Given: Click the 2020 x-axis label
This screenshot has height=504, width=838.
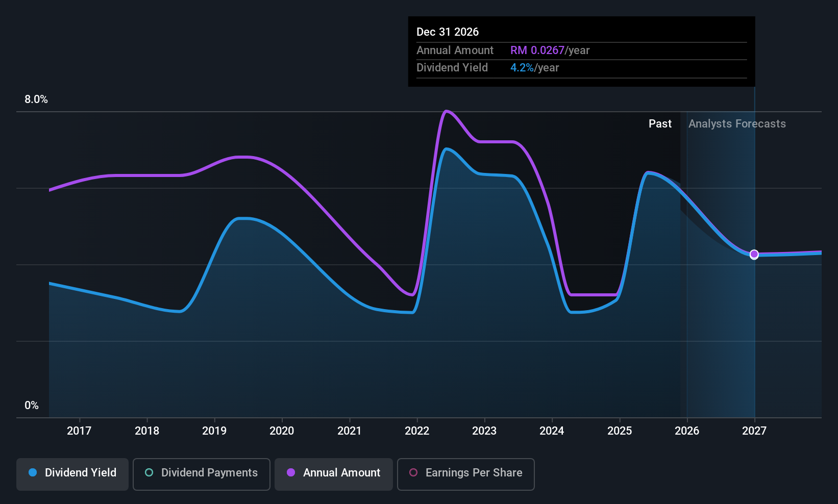Looking at the screenshot, I should pos(282,431).
